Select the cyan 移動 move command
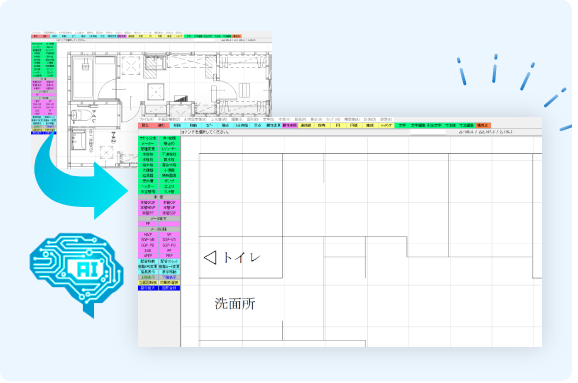Screen dimensions: 578x383 [194, 125]
